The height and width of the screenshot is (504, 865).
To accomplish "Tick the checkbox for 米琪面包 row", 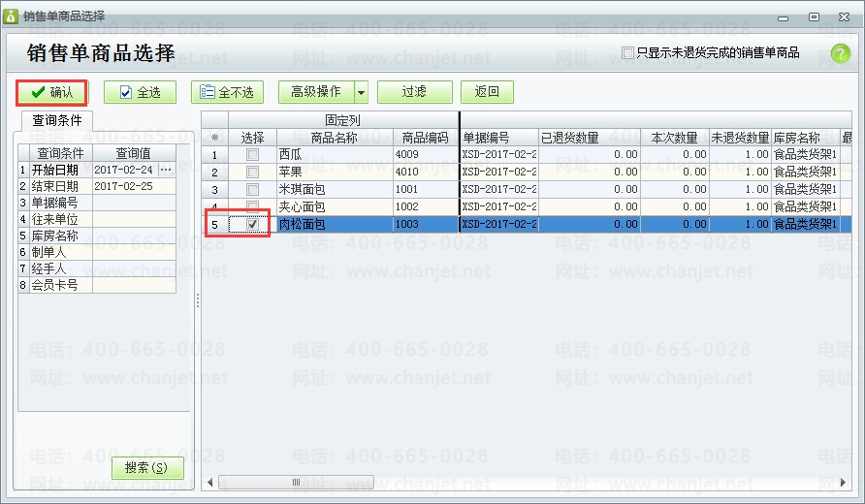I will point(252,189).
